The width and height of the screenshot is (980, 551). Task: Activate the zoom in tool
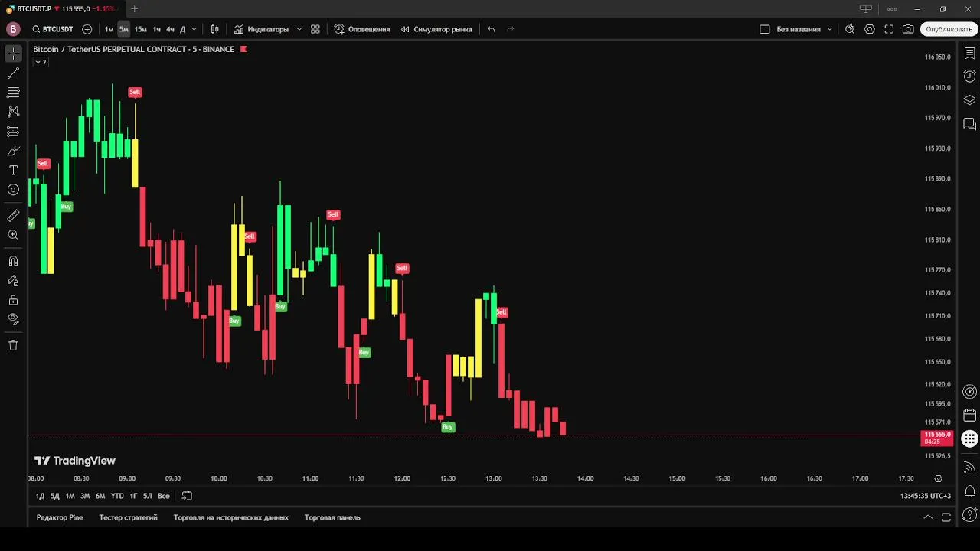tap(13, 235)
